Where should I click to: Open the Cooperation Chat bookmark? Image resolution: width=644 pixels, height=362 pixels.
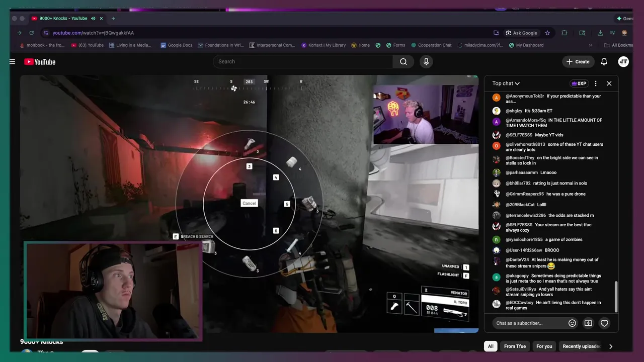[x=431, y=45]
